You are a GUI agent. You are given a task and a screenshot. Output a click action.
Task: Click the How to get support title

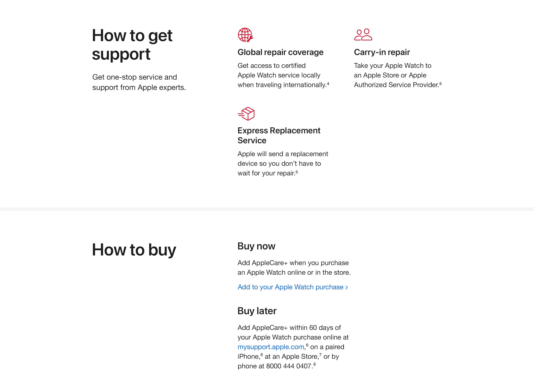point(132,45)
